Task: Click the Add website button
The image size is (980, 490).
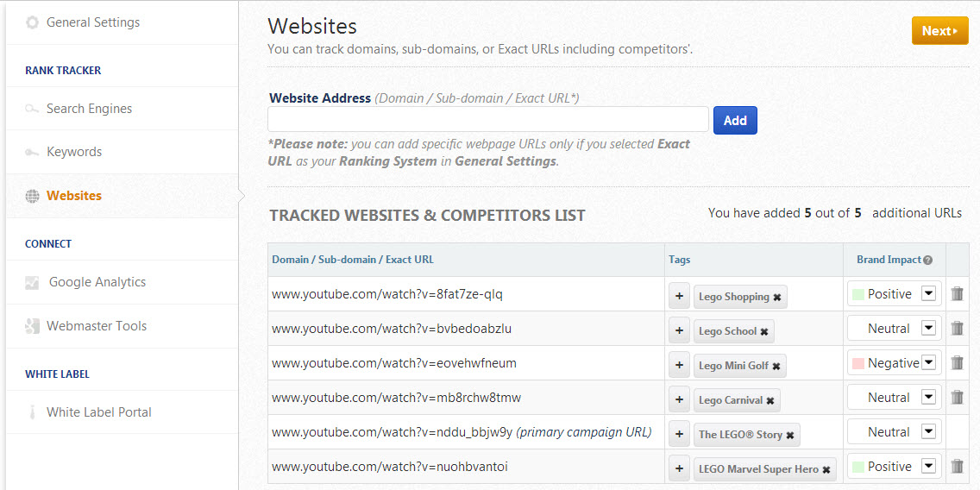Action: click(735, 121)
